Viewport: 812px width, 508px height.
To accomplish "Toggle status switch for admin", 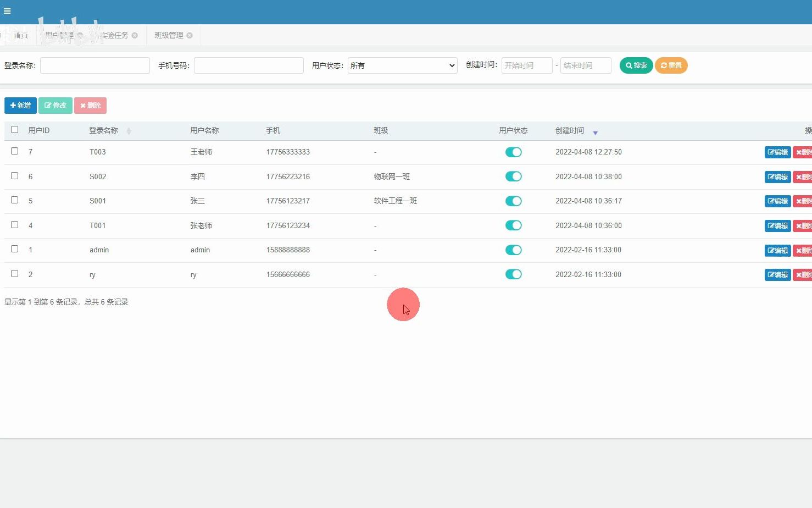I will pyautogui.click(x=514, y=250).
